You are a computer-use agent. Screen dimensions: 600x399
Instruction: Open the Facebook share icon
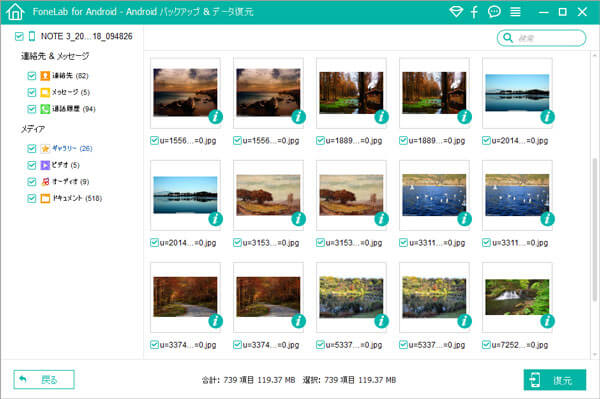pos(474,12)
